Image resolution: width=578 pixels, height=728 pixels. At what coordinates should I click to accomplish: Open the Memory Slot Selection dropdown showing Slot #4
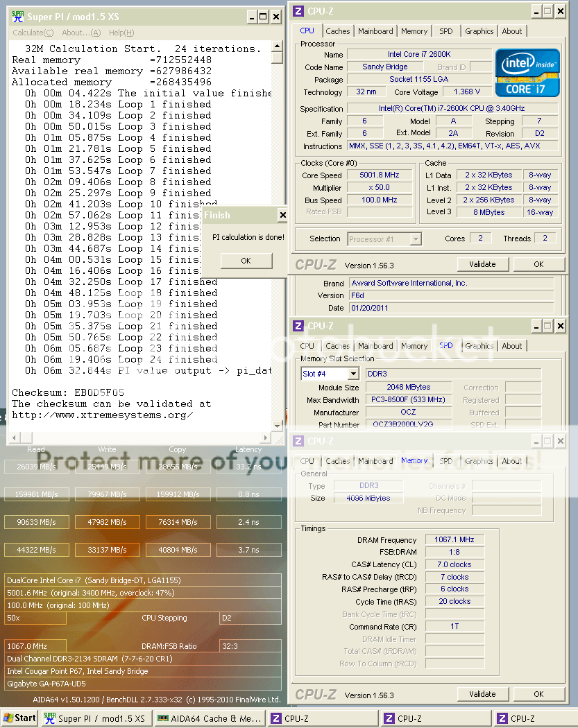(x=354, y=374)
